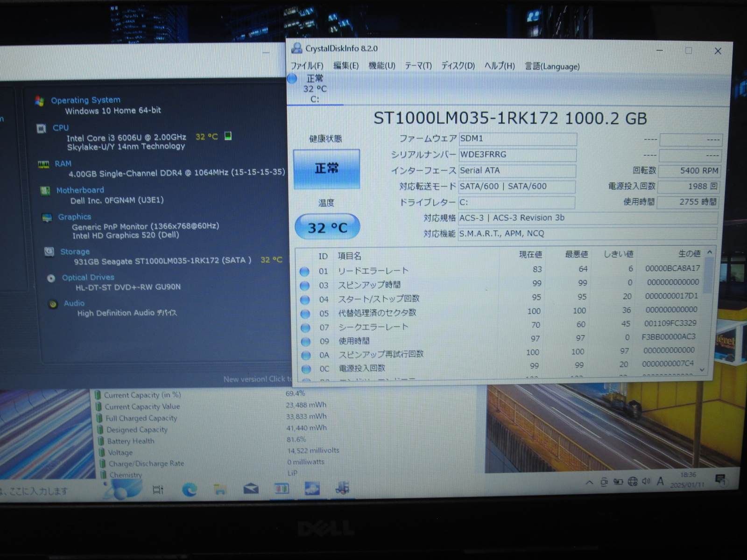Open the ヘルプ(H) menu
Screen dimensions: 747x560
click(x=500, y=66)
